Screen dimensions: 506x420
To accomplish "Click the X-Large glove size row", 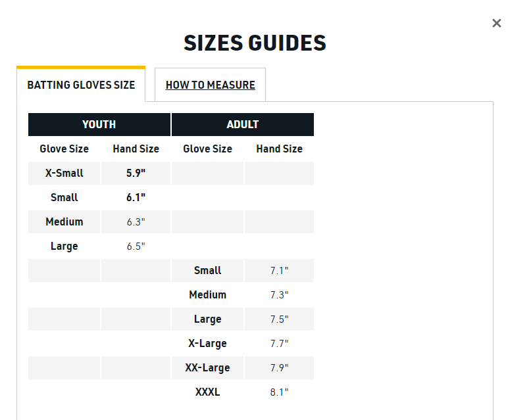I will [x=207, y=343].
